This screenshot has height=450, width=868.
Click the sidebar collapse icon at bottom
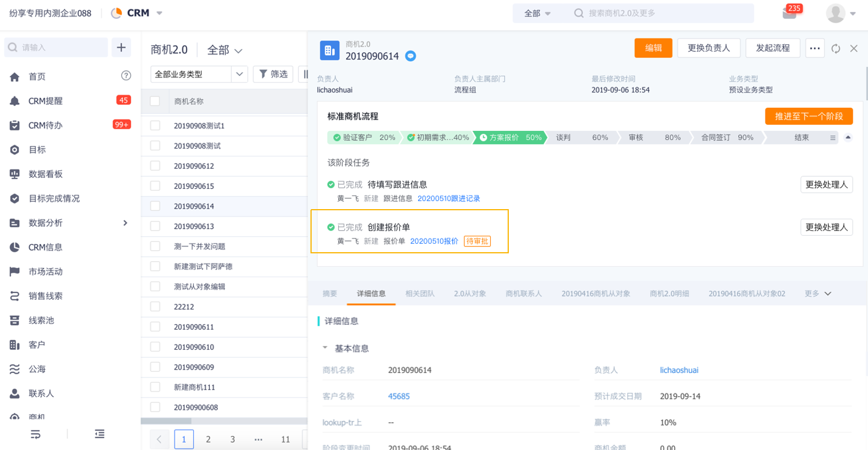100,434
